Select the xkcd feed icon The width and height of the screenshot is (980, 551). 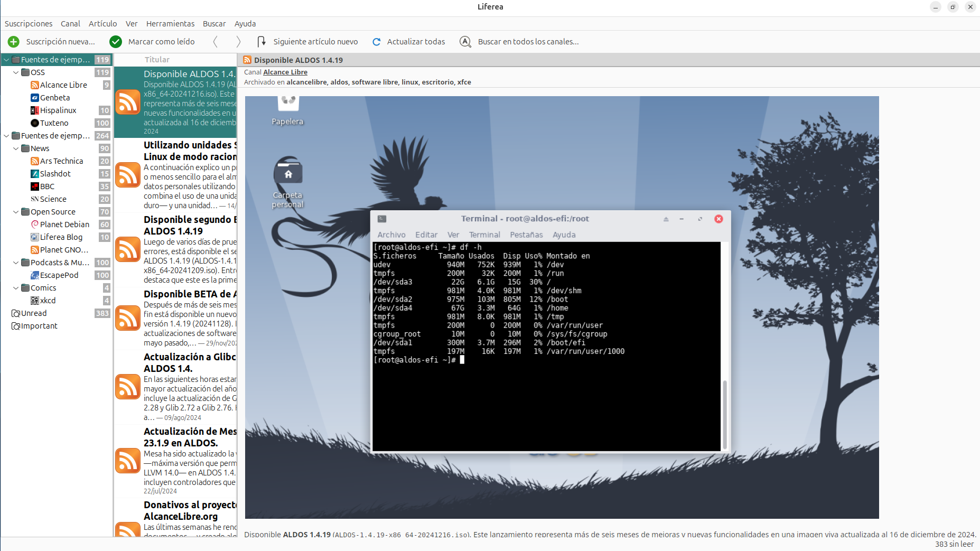pos(35,301)
